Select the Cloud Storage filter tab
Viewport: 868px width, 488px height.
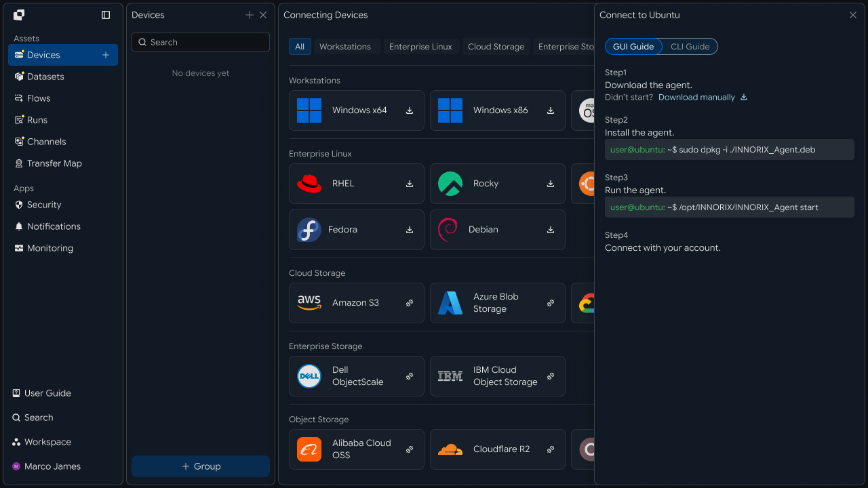click(x=496, y=47)
